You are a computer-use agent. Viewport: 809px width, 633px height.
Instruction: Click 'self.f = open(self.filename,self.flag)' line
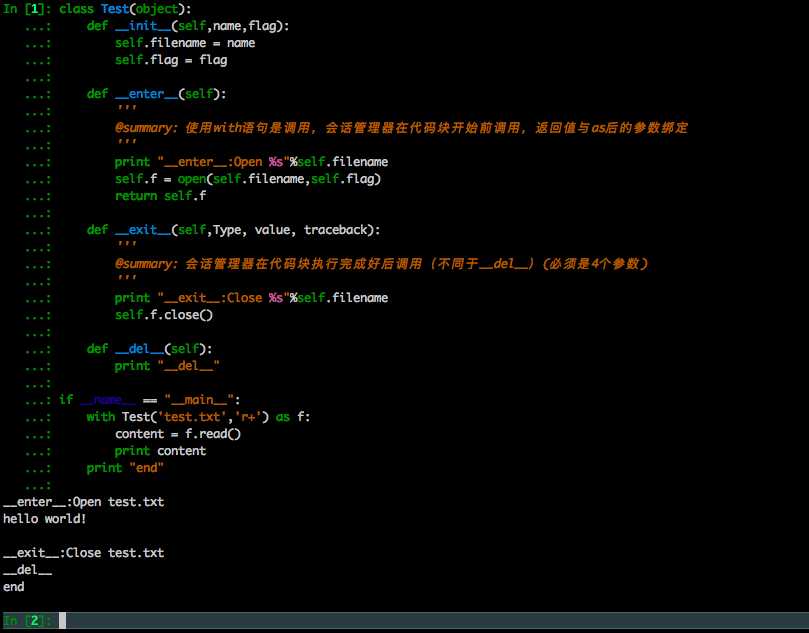pyautogui.click(x=248, y=179)
